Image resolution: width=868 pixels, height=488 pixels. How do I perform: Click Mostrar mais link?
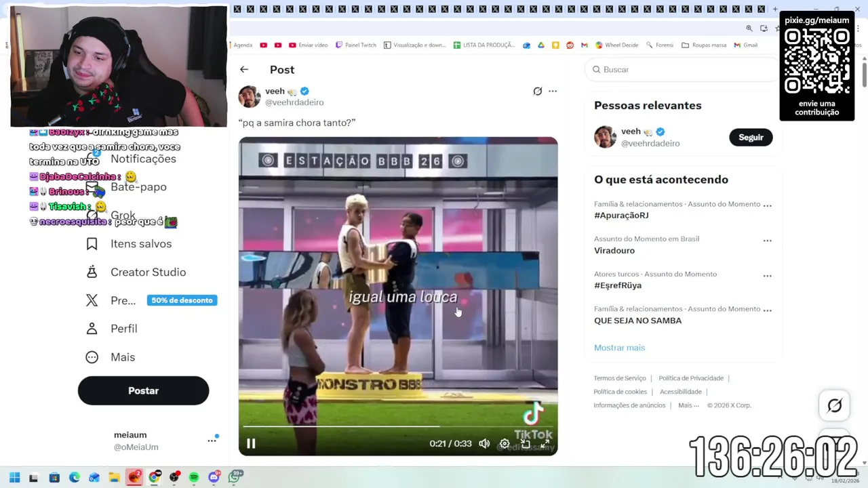click(x=619, y=348)
